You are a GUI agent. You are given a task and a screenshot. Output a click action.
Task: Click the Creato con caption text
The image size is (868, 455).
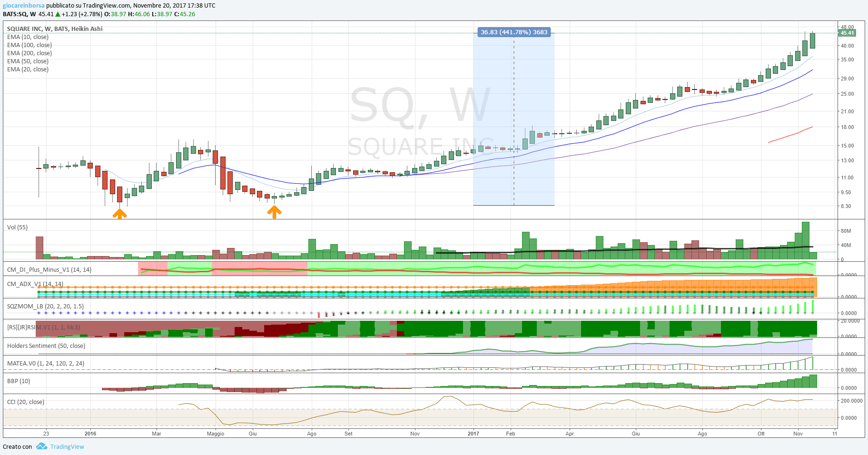click(x=18, y=447)
